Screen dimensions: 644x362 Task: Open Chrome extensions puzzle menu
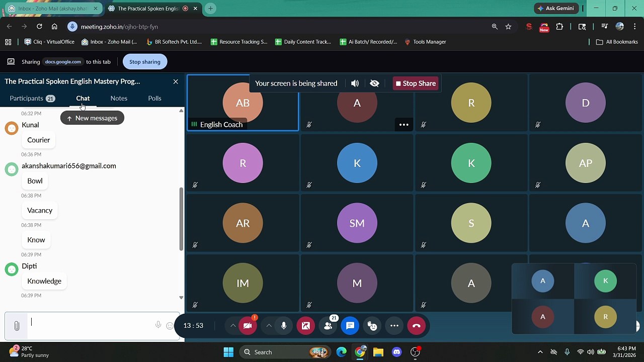pyautogui.click(x=559, y=27)
